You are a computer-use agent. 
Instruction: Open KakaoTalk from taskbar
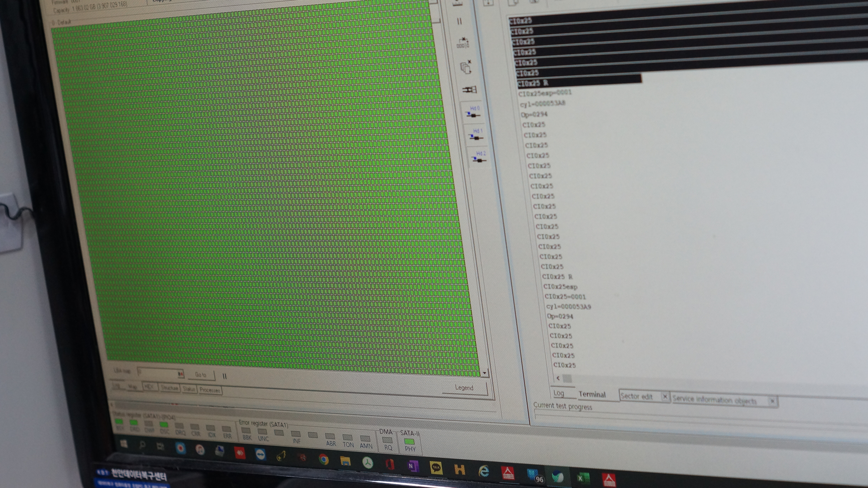point(436,468)
